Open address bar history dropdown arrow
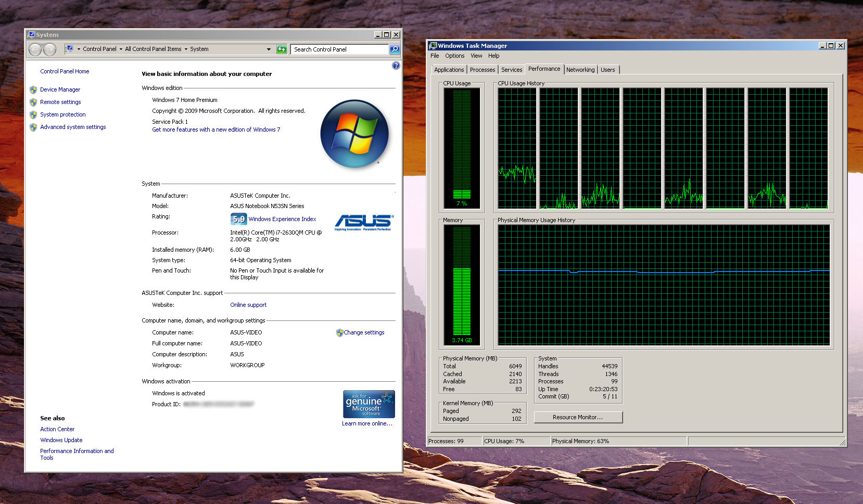Viewport: 863px width, 504px height. [x=269, y=49]
